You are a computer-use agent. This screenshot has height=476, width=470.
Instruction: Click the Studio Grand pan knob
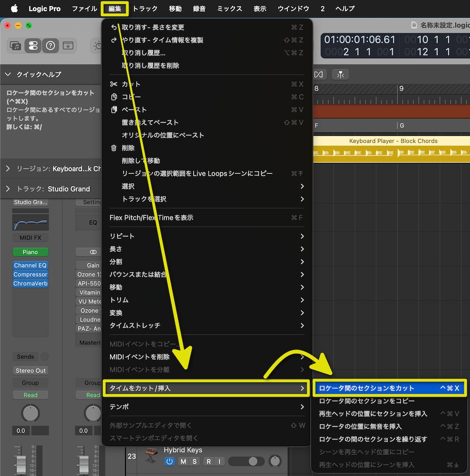(31, 413)
